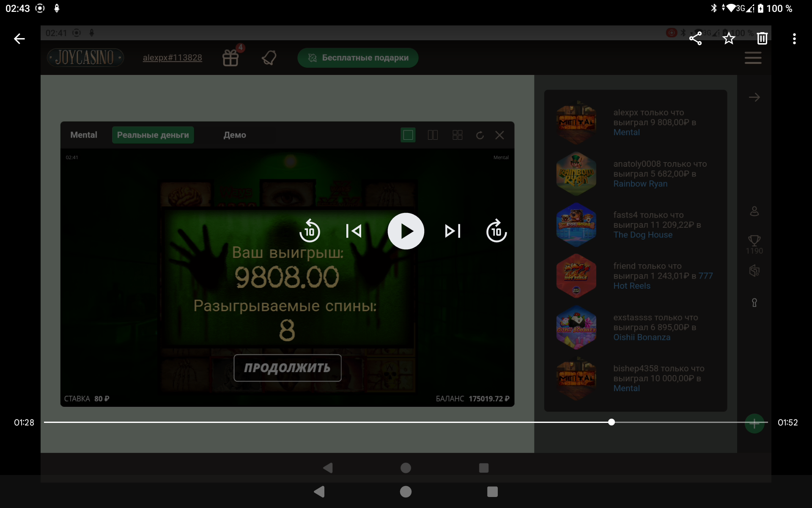Select single game view layout

tap(408, 135)
